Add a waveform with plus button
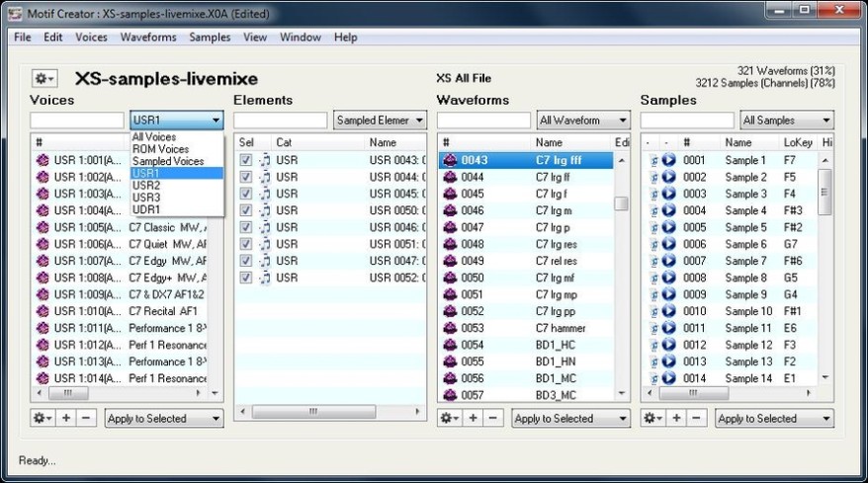Screen dimensions: 868x483 click(x=473, y=418)
